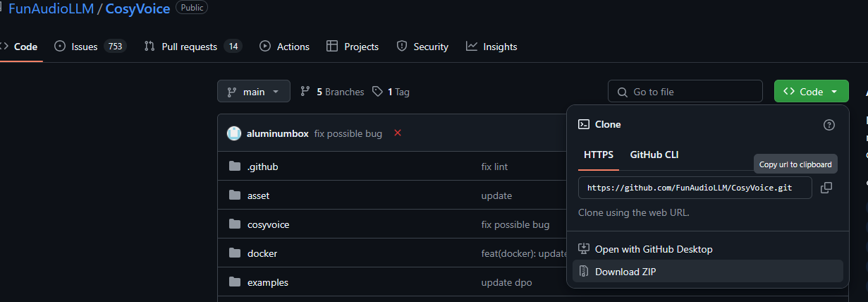Click the clone help question mark icon
Image resolution: width=868 pixels, height=302 pixels.
(829, 125)
